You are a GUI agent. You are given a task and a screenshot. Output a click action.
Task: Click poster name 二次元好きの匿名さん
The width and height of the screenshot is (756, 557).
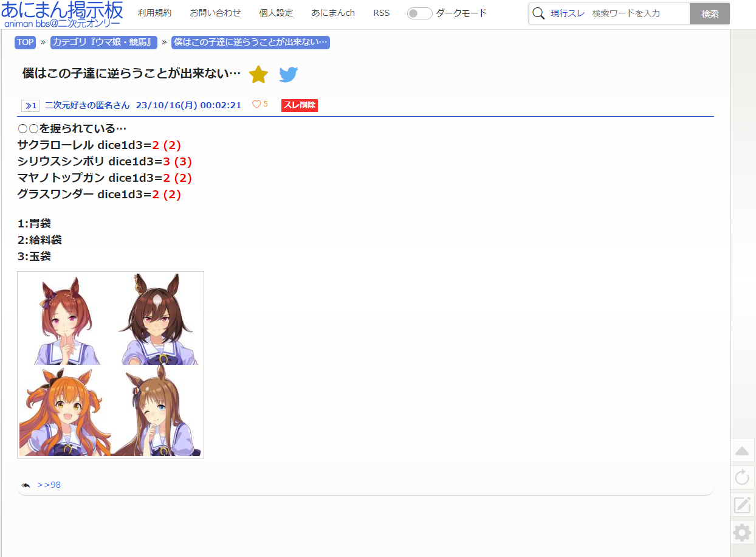coord(88,105)
